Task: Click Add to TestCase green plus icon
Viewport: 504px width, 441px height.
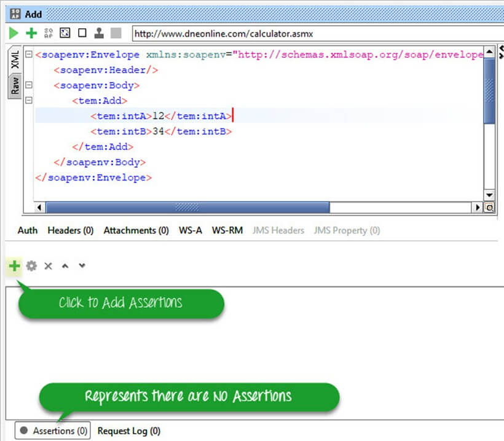Action: coord(31,33)
